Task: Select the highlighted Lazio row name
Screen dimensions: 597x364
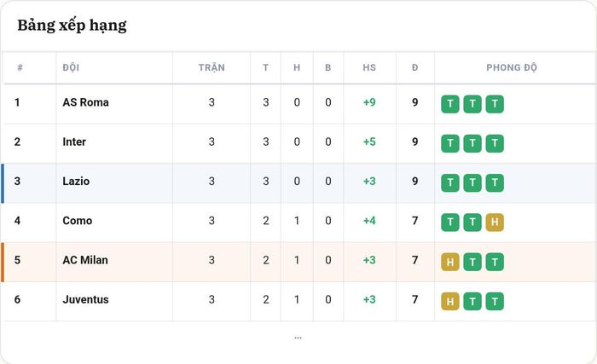Action: click(x=76, y=182)
